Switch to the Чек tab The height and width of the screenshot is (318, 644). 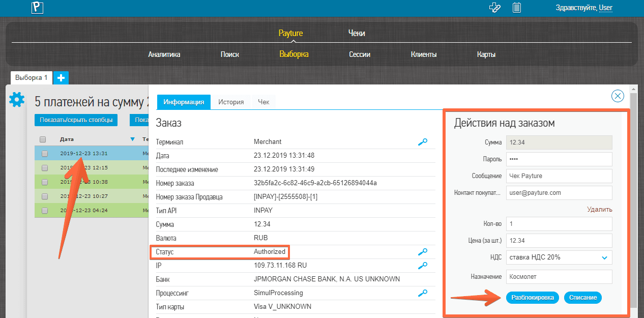(264, 102)
